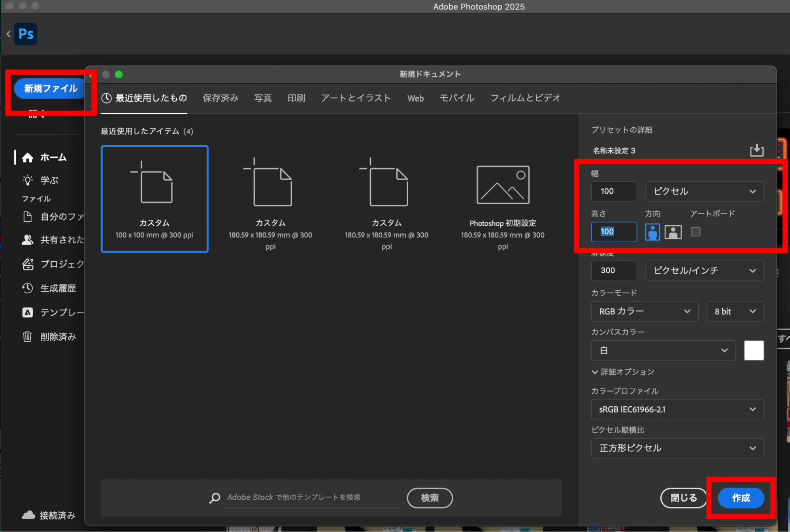Screen dimensions: 790x532
Task: Select portrait orientation
Action: 652,232
